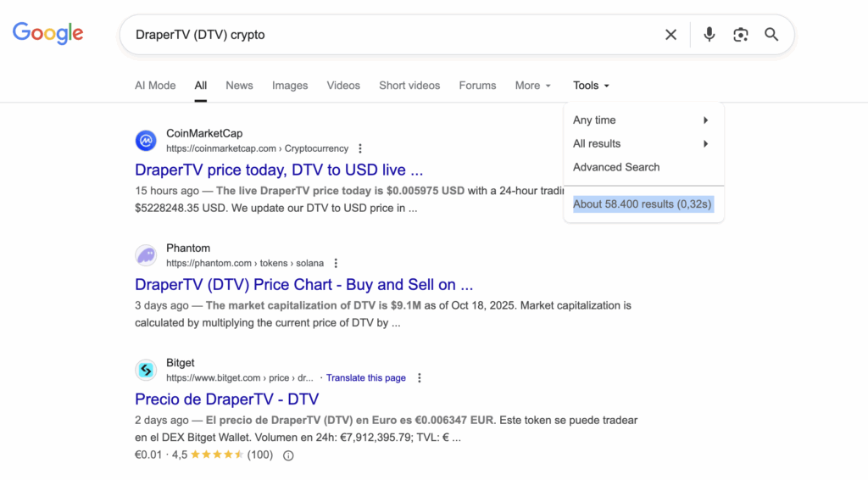Viewport: 868px width, 480px height.
Task: Open three-dot menu for Phantom result
Action: pyautogui.click(x=336, y=263)
